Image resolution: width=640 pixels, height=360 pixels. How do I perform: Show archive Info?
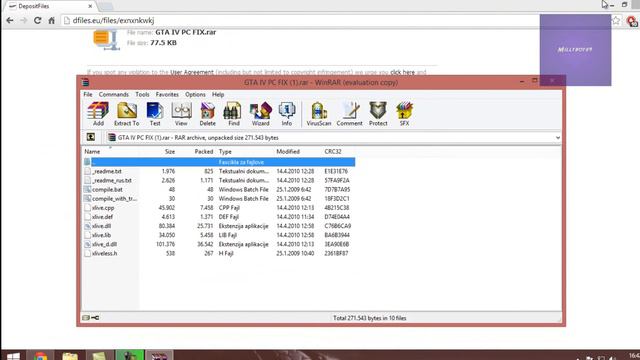coord(287,114)
